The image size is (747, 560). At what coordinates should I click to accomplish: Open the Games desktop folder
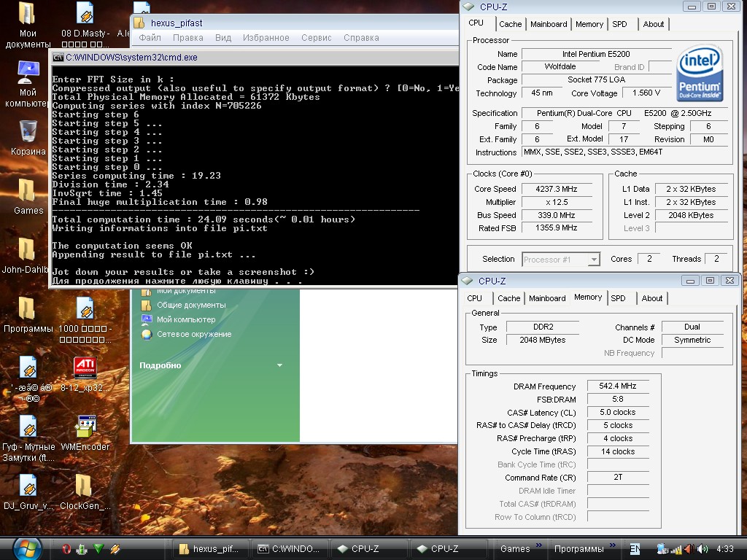click(x=27, y=190)
